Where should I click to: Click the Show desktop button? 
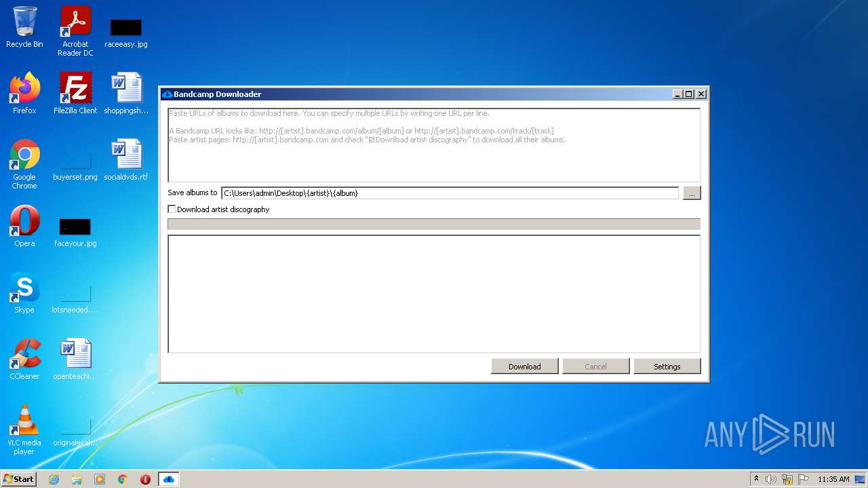[x=860, y=479]
